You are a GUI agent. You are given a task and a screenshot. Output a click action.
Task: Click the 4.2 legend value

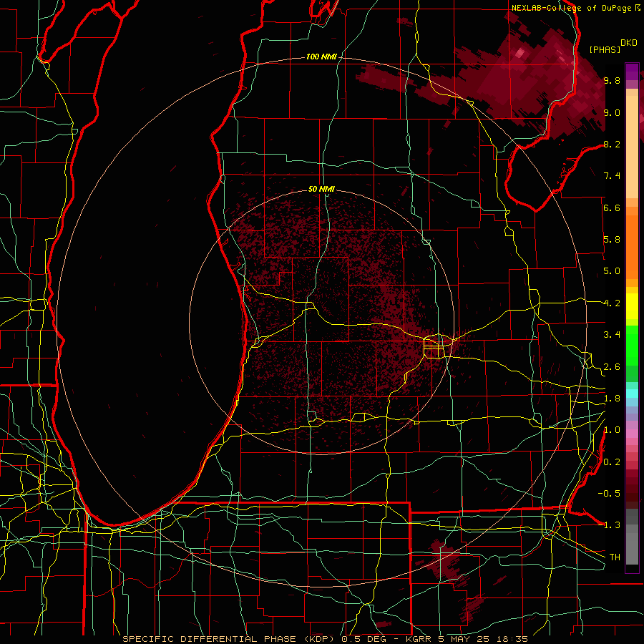coord(612,303)
